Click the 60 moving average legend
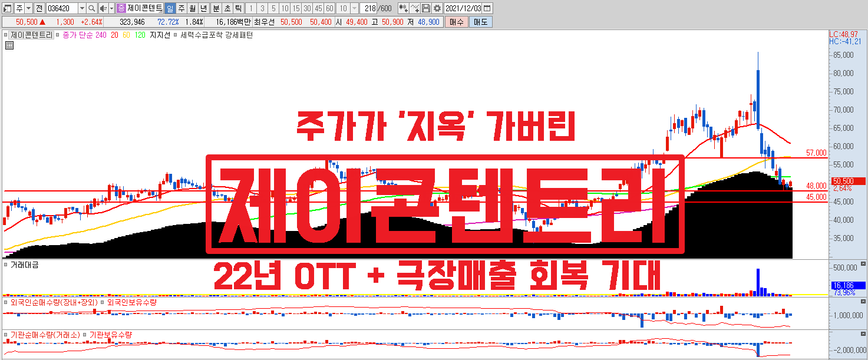This screenshot has width=868, height=360. pos(126,35)
